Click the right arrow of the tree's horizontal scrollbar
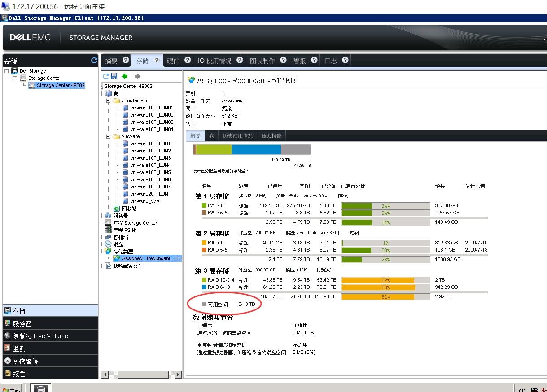This screenshot has height=392, width=547. (x=178, y=375)
